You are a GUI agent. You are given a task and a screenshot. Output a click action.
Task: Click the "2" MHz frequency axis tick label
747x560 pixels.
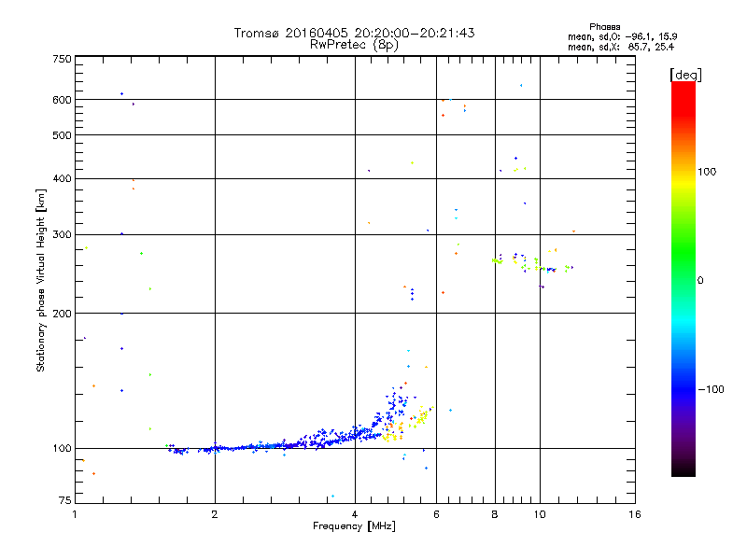click(x=215, y=514)
